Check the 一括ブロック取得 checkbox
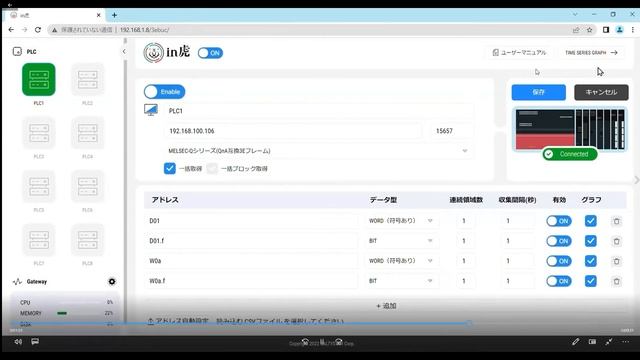This screenshot has width=640, height=360. point(212,168)
